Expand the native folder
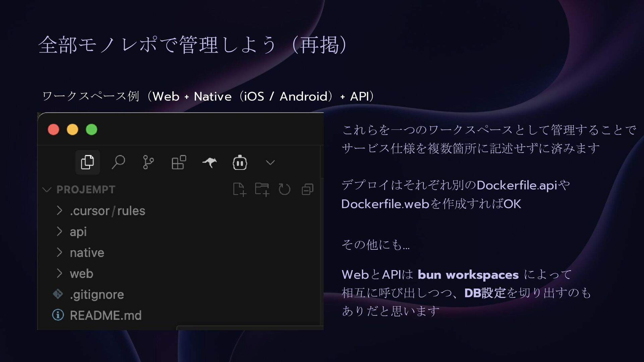The image size is (644, 362). tap(87, 253)
